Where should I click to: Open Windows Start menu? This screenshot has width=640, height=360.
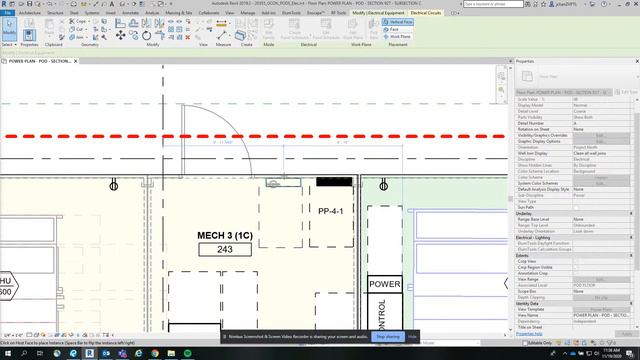click(7, 353)
